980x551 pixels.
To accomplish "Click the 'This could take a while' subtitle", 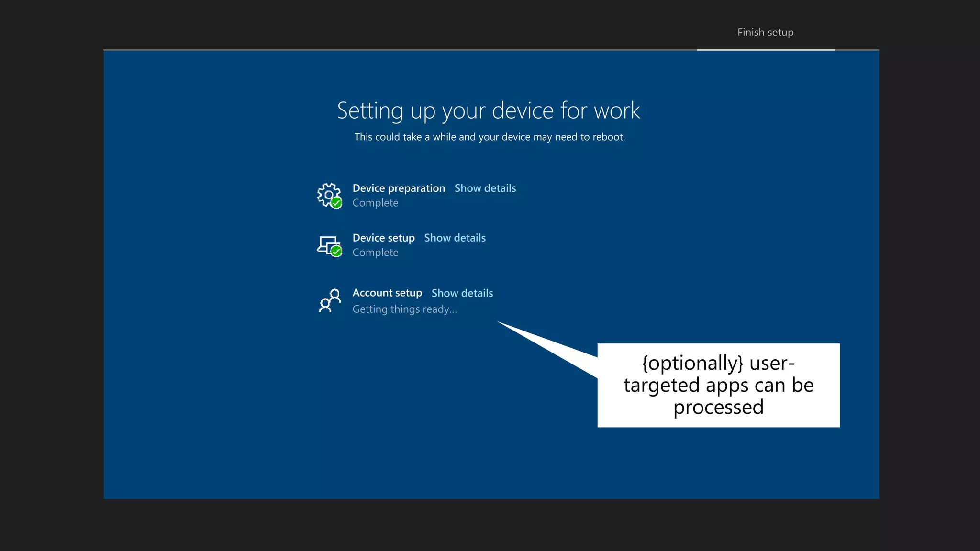I will point(490,137).
